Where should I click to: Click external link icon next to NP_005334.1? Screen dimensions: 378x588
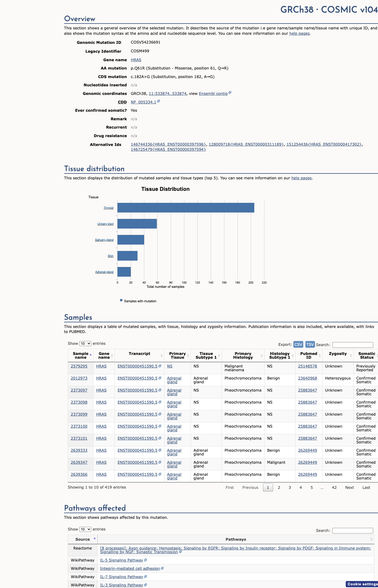pyautogui.click(x=159, y=101)
